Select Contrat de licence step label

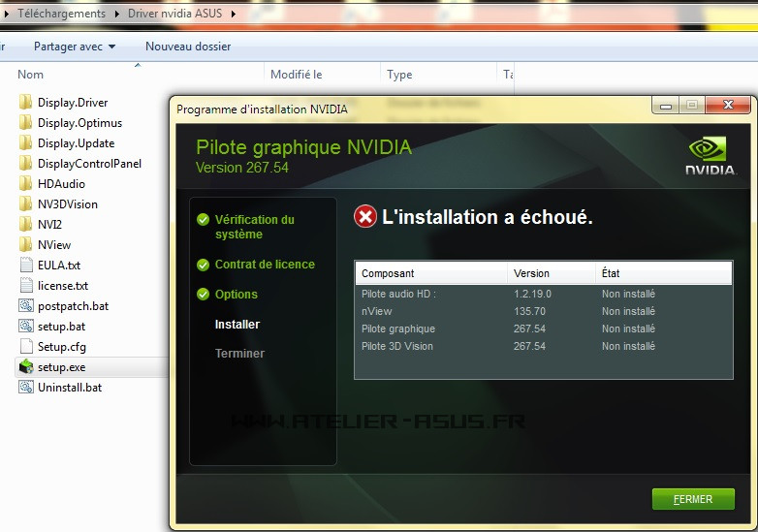(265, 265)
